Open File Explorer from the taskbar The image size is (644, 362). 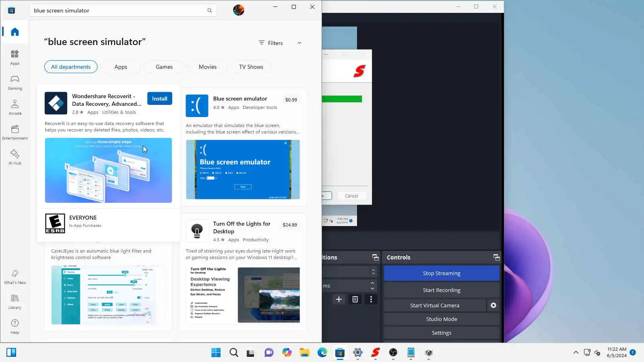pos(305,353)
